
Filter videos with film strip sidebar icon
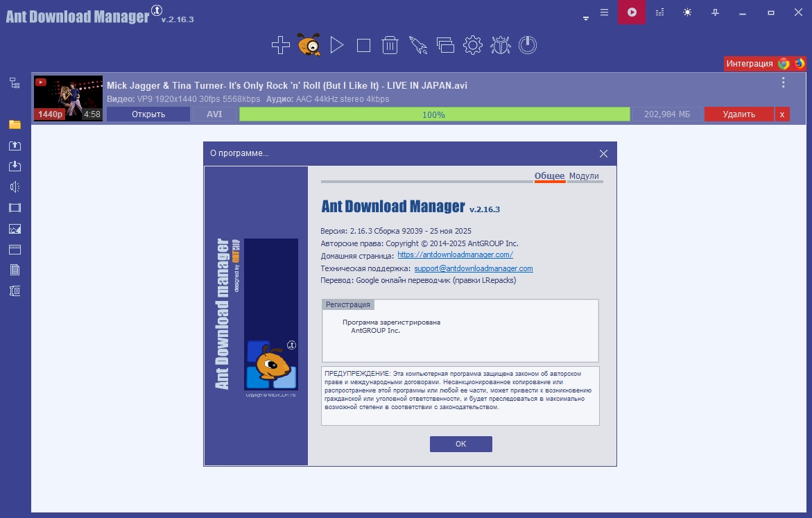click(15, 208)
